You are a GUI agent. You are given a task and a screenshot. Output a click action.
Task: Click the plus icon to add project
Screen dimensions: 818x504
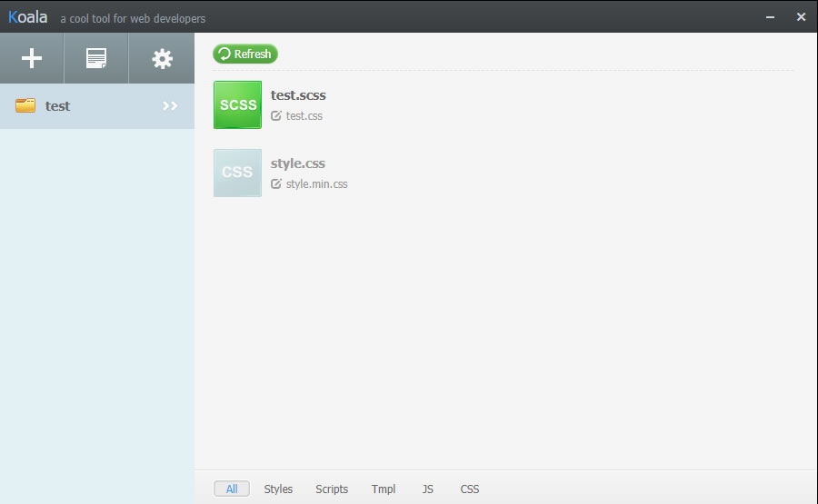(x=32, y=59)
